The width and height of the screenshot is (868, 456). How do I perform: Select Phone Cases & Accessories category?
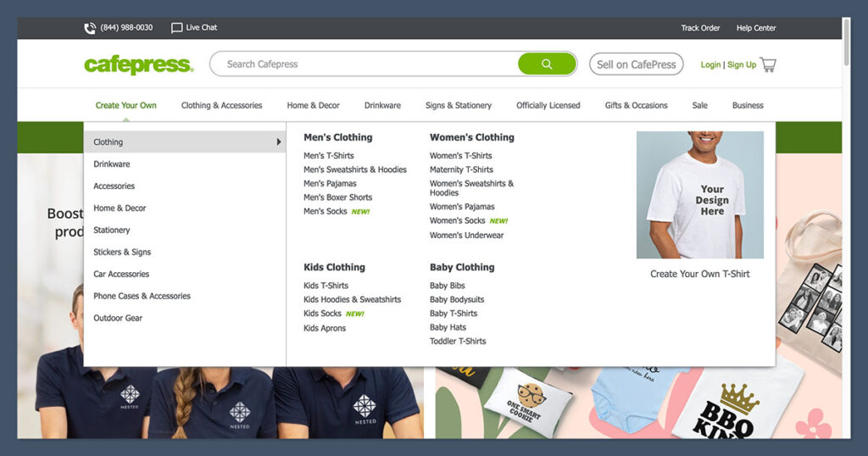pyautogui.click(x=142, y=297)
